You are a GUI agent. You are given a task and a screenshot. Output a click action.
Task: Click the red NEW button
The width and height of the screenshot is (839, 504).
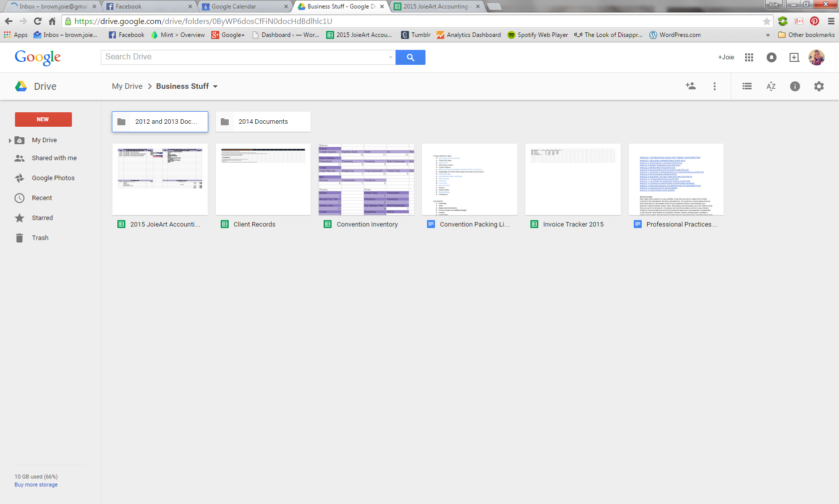(43, 119)
